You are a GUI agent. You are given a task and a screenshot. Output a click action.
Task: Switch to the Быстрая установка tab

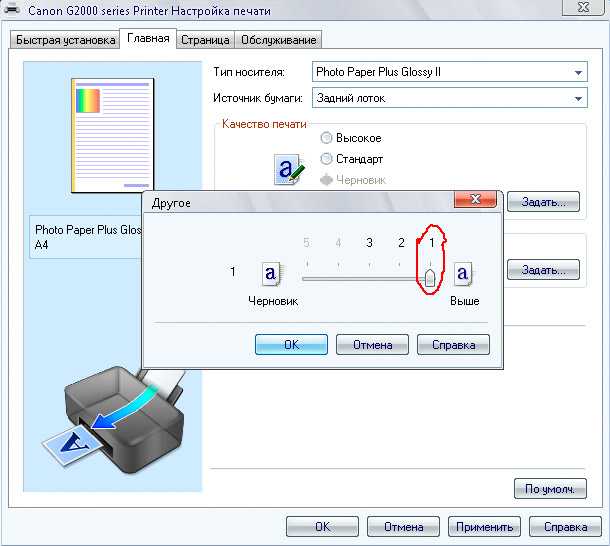click(x=65, y=40)
